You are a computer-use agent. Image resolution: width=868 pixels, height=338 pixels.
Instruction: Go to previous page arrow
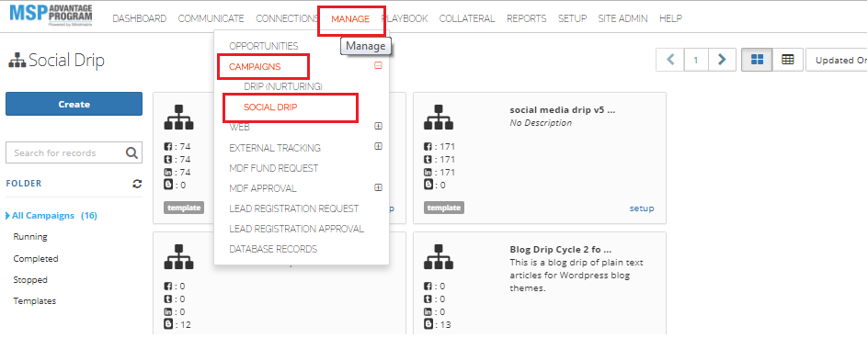point(670,60)
